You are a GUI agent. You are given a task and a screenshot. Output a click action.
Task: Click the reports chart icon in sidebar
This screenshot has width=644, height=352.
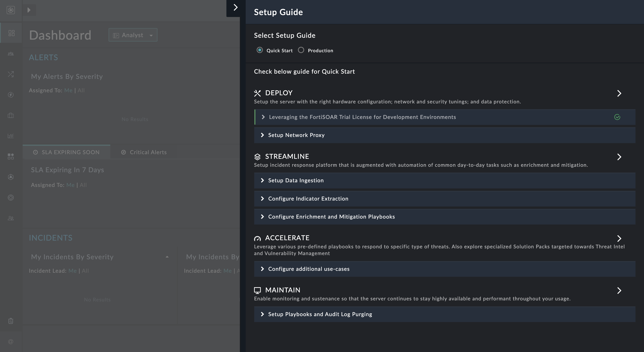[x=11, y=136]
